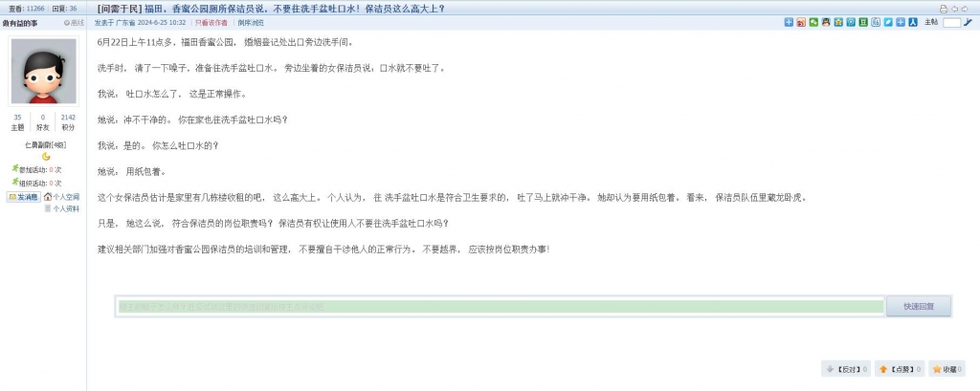The image size is (980, 391).
Task: Switch to reverse order browsing
Action: point(250,23)
